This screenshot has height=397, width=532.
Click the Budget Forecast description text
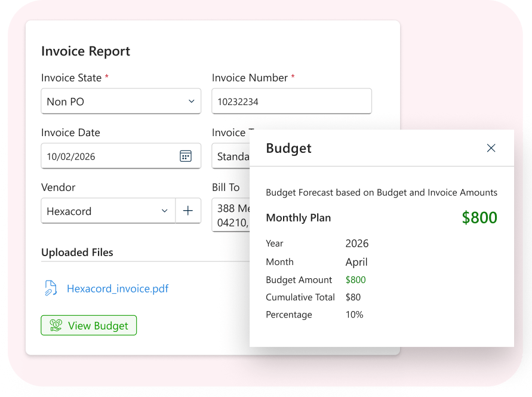pyautogui.click(x=382, y=192)
